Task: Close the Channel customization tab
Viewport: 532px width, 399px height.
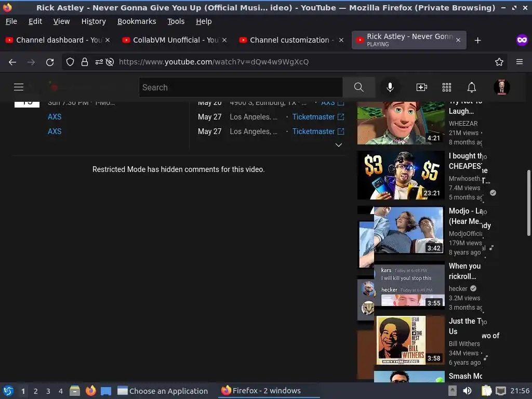Action: click(x=341, y=40)
